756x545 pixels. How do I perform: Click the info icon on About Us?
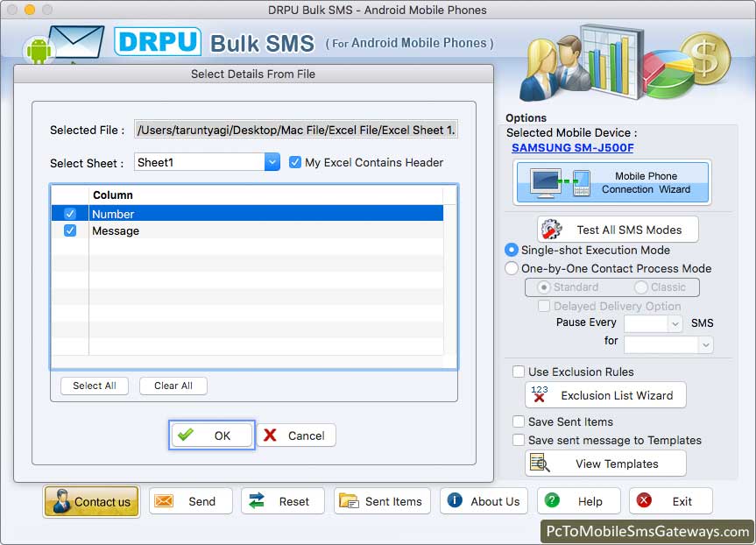click(x=454, y=500)
